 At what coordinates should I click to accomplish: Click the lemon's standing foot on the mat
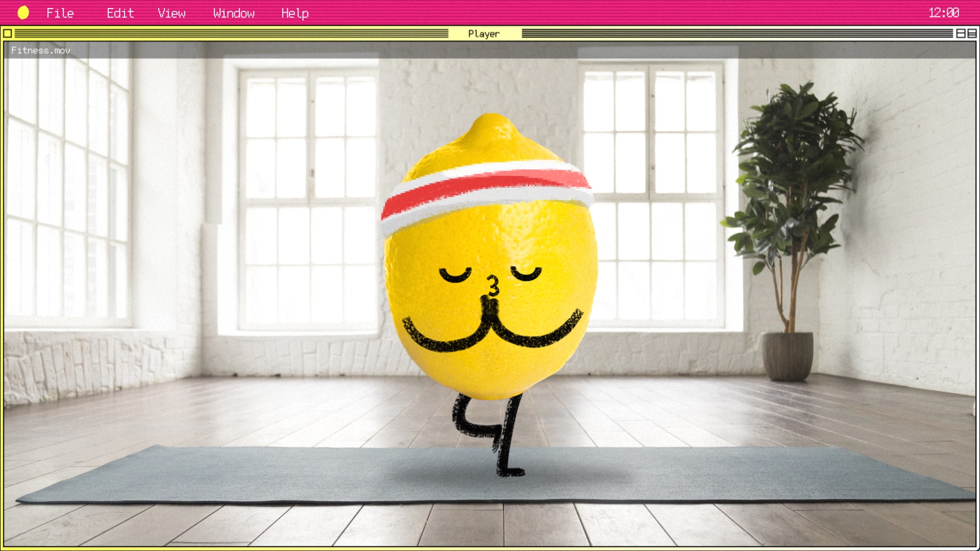click(x=510, y=472)
